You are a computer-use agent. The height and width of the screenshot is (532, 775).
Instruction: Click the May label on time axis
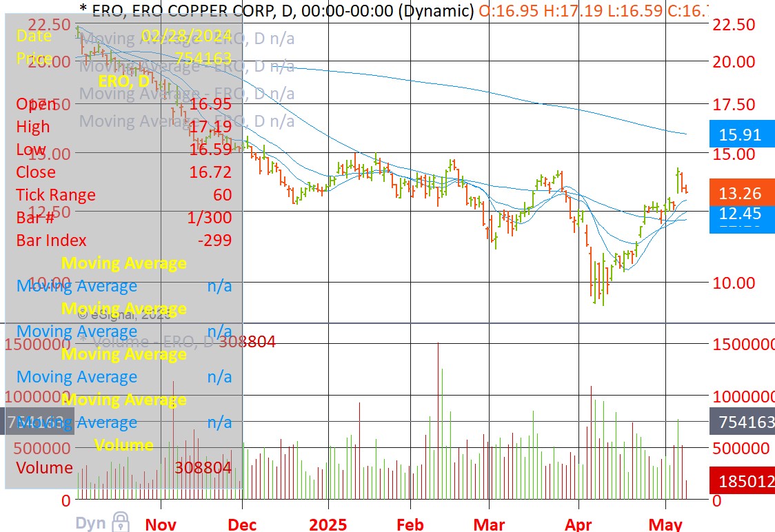pyautogui.click(x=665, y=524)
